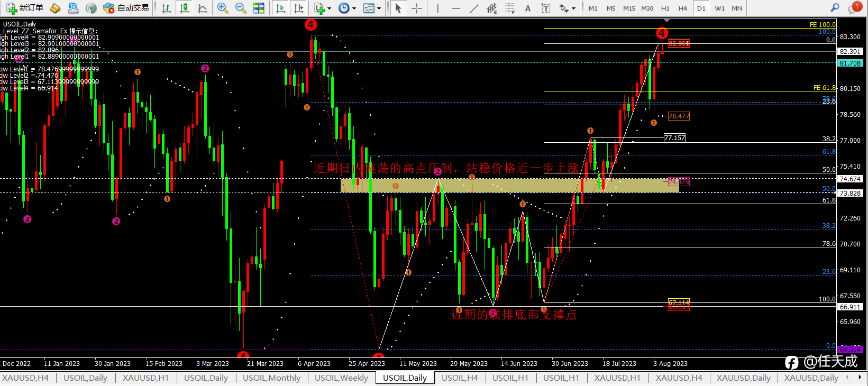Switch to USOIL,H4 chart tab
The width and height of the screenshot is (868, 386).
coord(460,378)
